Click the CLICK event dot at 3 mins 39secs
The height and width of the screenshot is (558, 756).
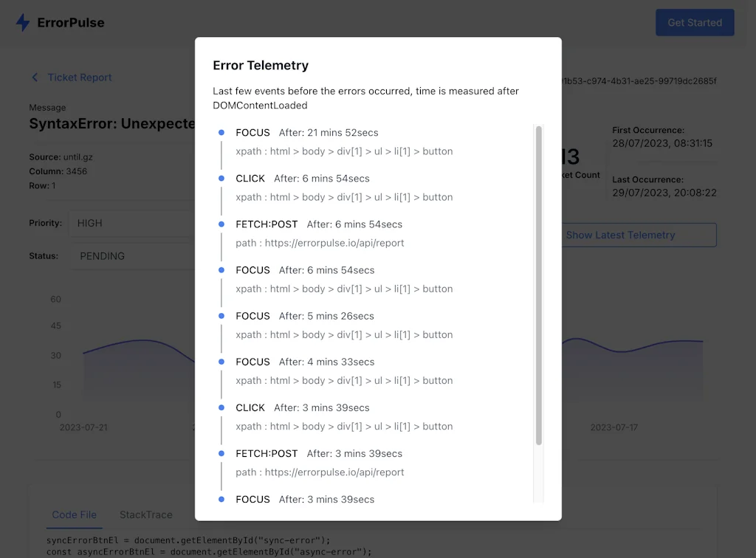(221, 407)
